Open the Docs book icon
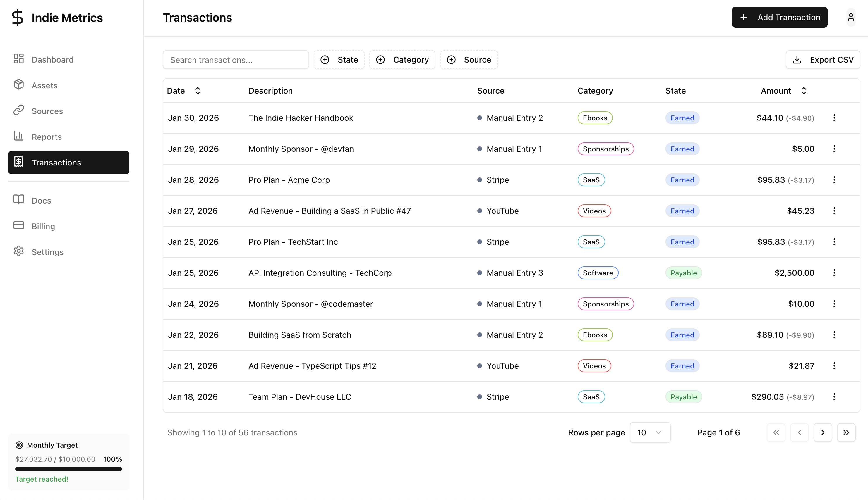The height and width of the screenshot is (500, 868). 18,200
